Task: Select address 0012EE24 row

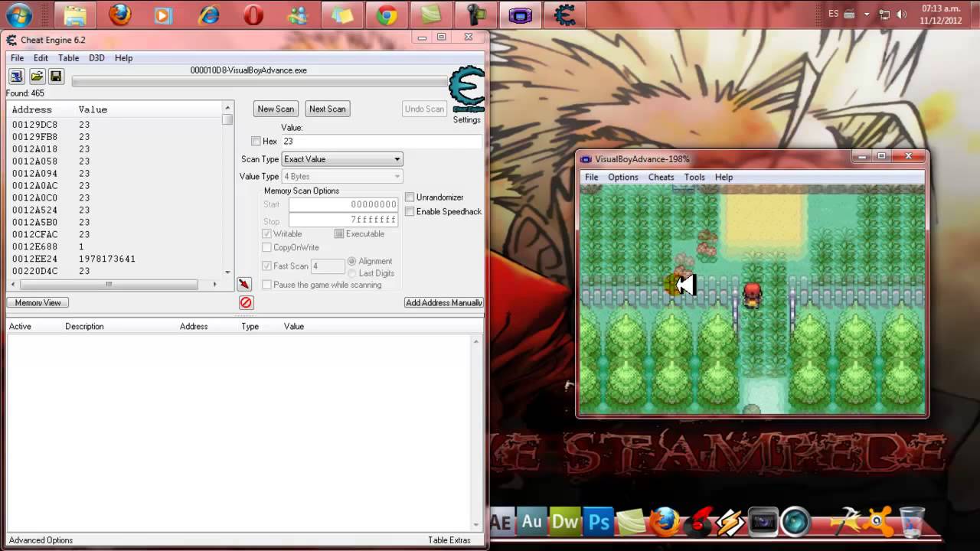Action: (x=115, y=259)
